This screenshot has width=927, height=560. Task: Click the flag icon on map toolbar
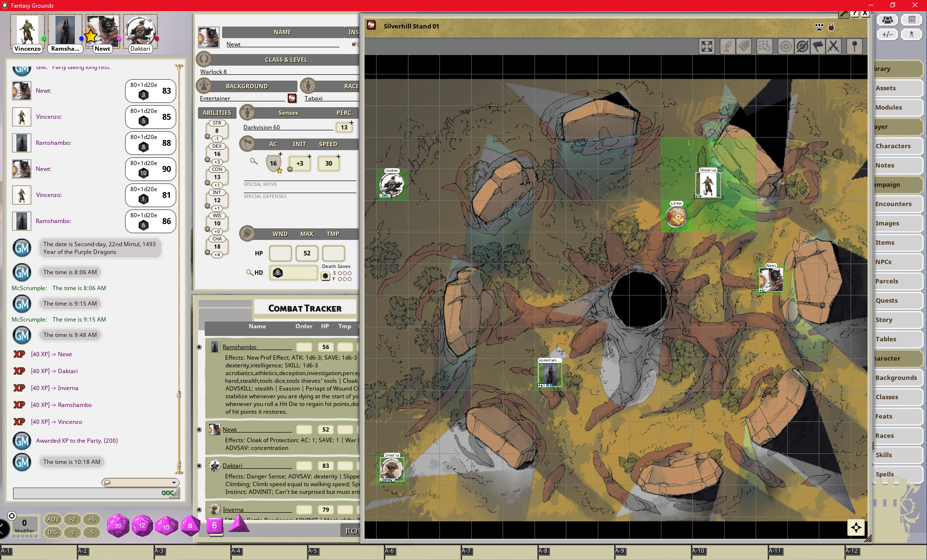818,46
